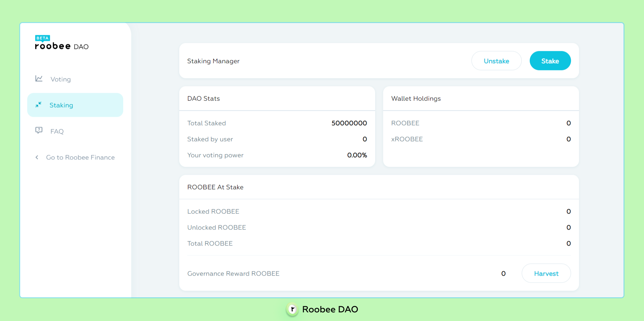Click the Roobee DAO caption text
644x321 pixels.
(330, 309)
